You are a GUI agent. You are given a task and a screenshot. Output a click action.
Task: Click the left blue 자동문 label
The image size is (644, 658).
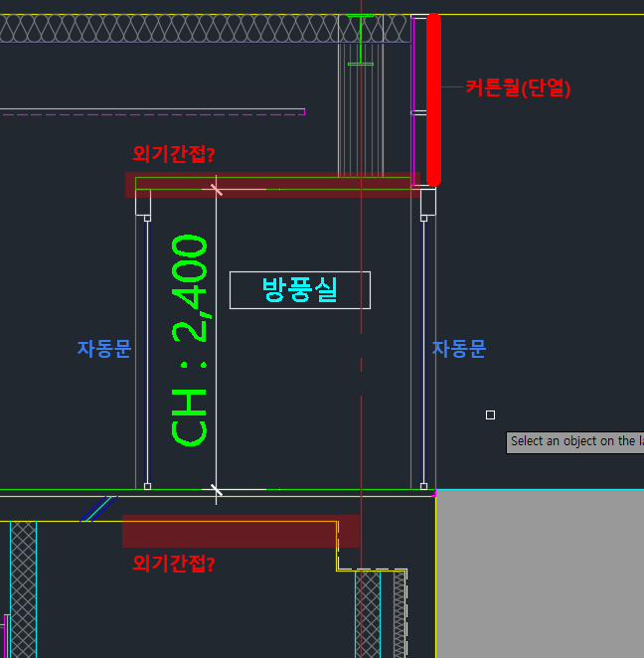(x=104, y=349)
